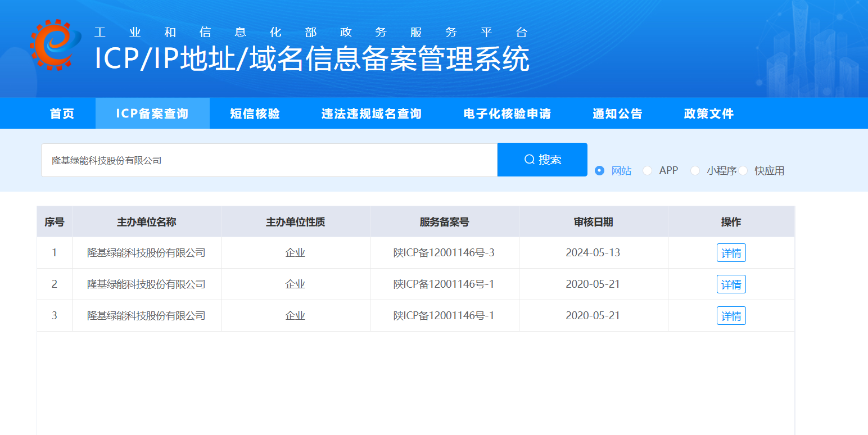Screen dimensions: 868x435
Task: Open the 首页 nav tab
Action: click(x=62, y=114)
